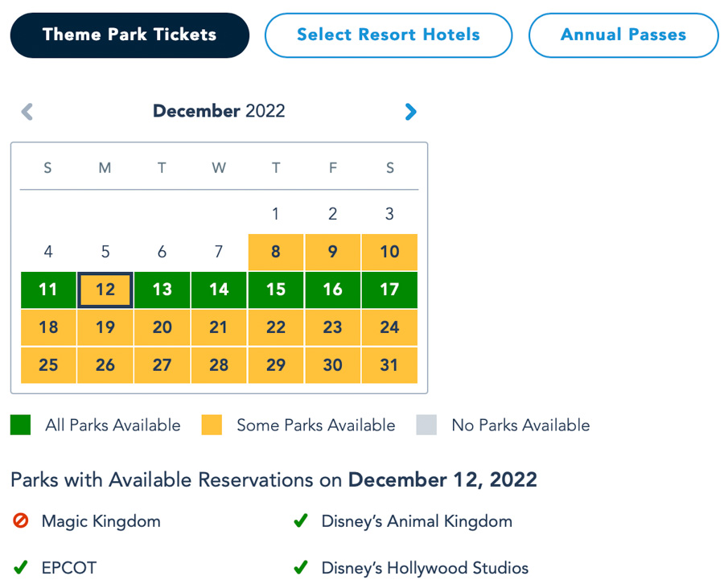Pick December 25 on the calendar

[x=48, y=365]
